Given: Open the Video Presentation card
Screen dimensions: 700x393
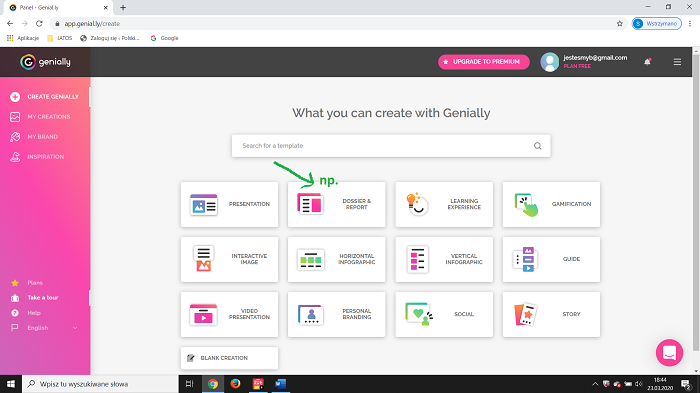Looking at the screenshot, I should tap(229, 314).
